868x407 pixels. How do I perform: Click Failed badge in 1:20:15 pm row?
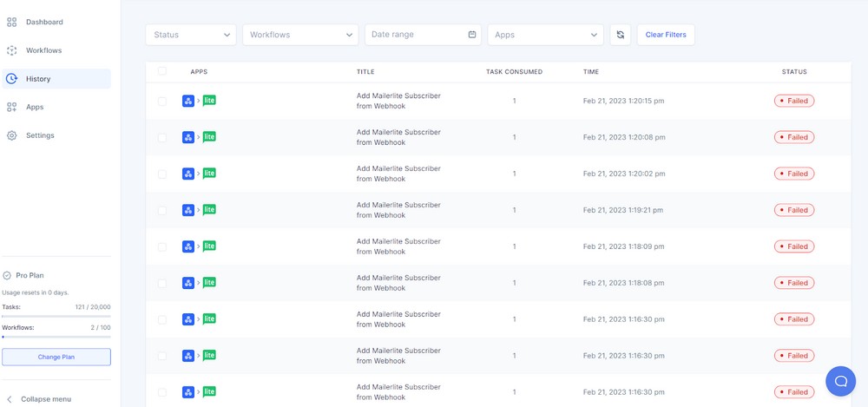[x=794, y=101]
